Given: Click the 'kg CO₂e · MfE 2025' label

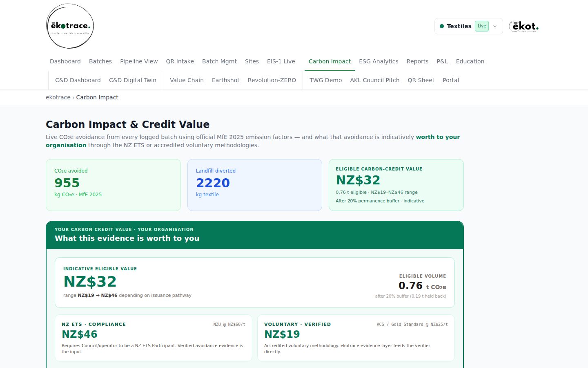Looking at the screenshot, I should (78, 195).
